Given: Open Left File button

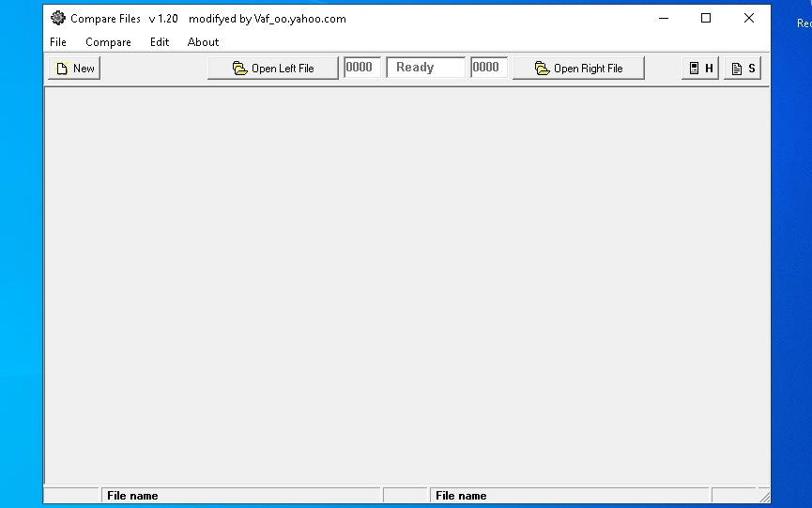Looking at the screenshot, I should pos(273,69).
